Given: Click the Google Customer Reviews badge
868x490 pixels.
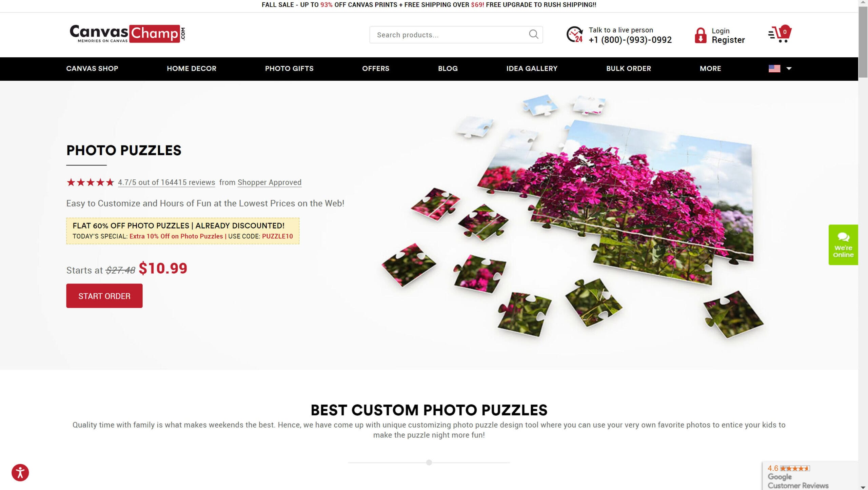Looking at the screenshot, I should (x=810, y=476).
